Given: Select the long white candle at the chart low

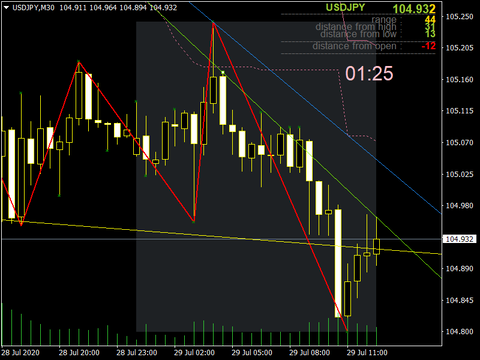Looking at the screenshot, I should click(338, 263).
